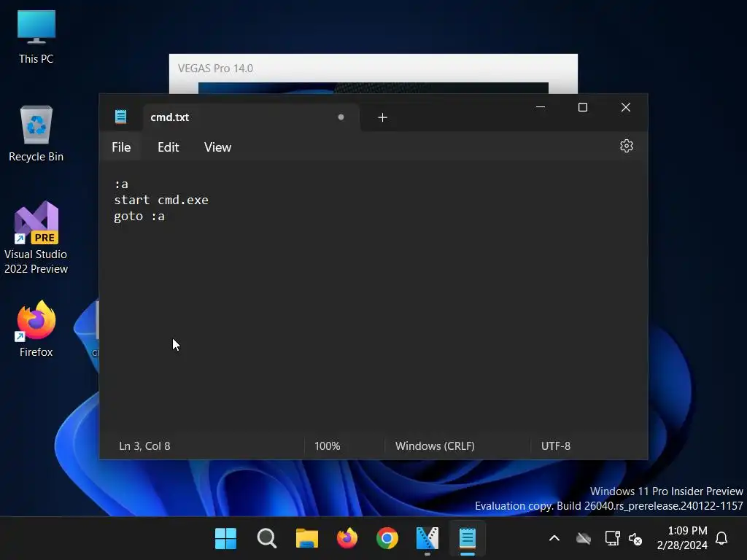Click the network tray icon

click(612, 539)
